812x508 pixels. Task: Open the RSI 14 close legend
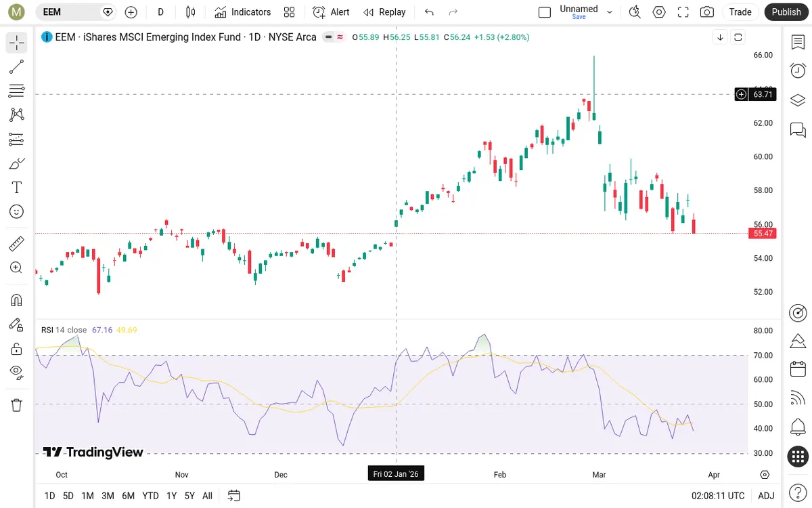pyautogui.click(x=64, y=330)
